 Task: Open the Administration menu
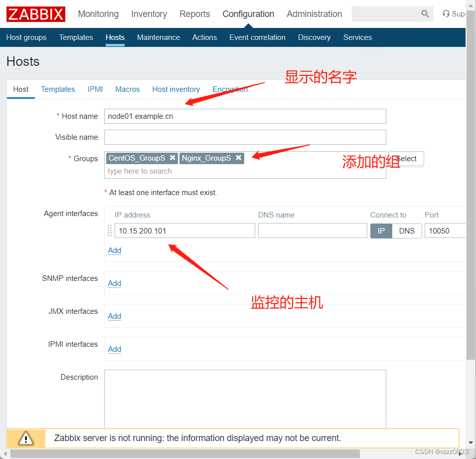click(x=314, y=14)
